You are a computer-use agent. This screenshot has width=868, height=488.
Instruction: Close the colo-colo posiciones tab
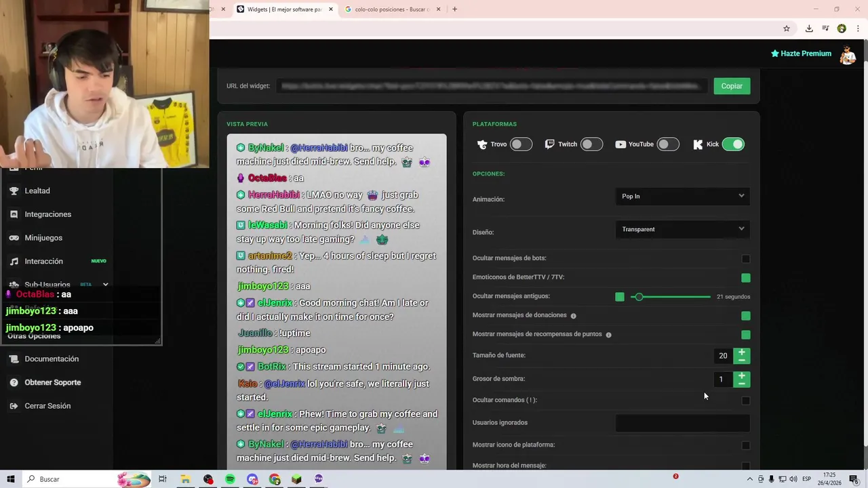click(438, 9)
